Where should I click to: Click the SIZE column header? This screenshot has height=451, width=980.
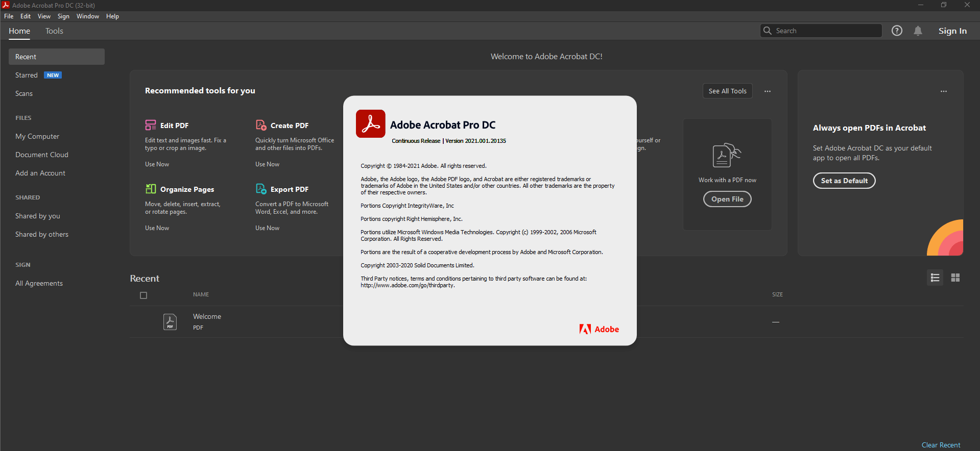click(x=777, y=294)
